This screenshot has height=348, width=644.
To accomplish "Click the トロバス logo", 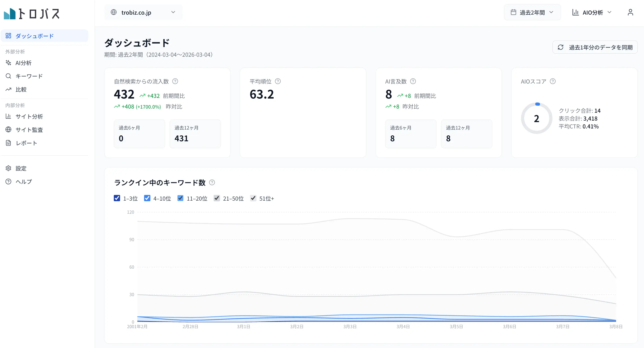I will (32, 14).
